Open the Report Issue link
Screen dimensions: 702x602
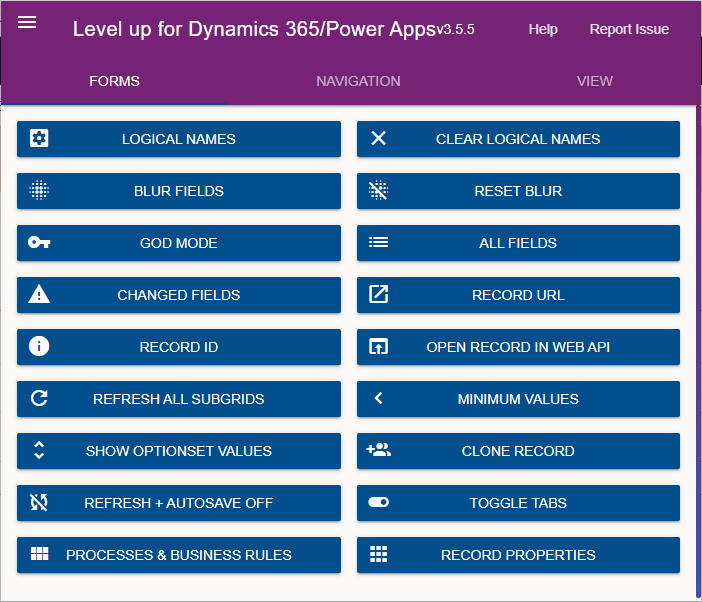[629, 29]
